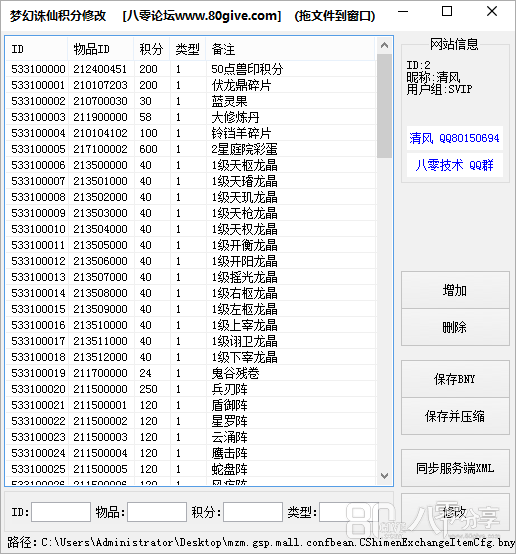Click 同步服务端XML button

click(x=455, y=468)
